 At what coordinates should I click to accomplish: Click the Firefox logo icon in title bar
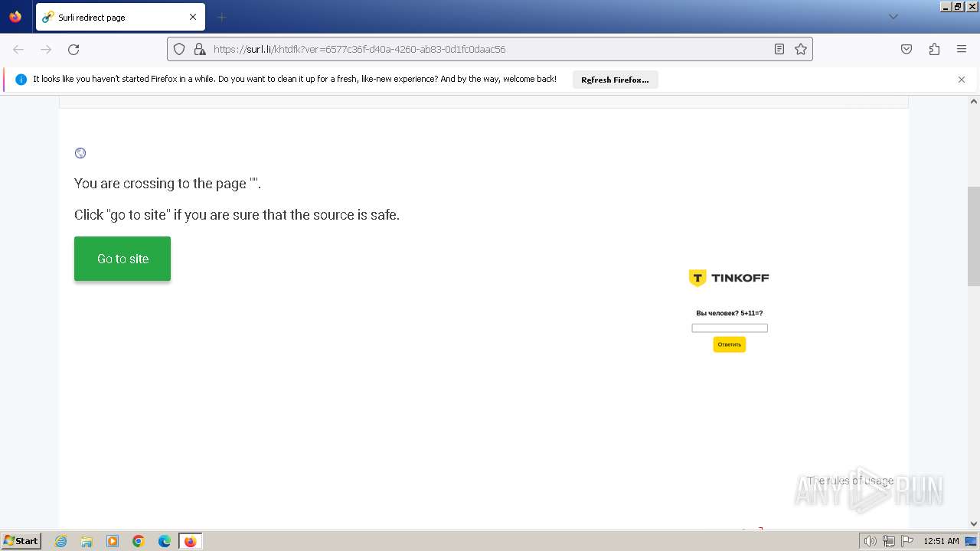coord(15,17)
